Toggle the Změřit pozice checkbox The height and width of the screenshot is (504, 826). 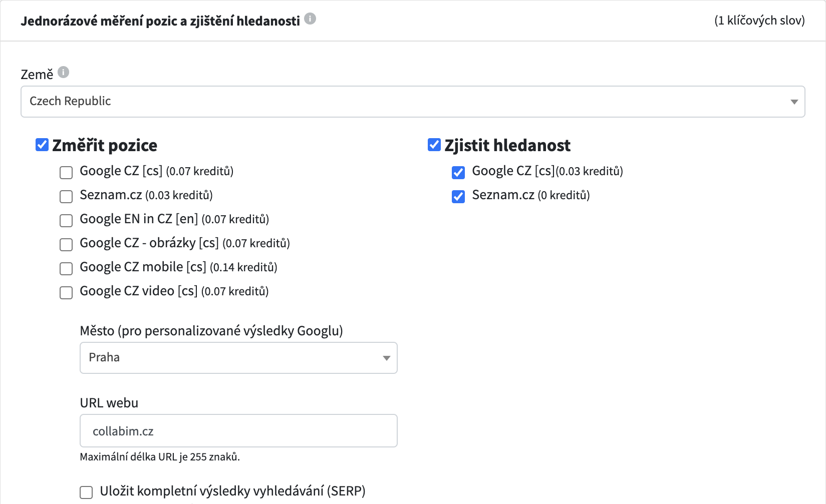point(42,145)
